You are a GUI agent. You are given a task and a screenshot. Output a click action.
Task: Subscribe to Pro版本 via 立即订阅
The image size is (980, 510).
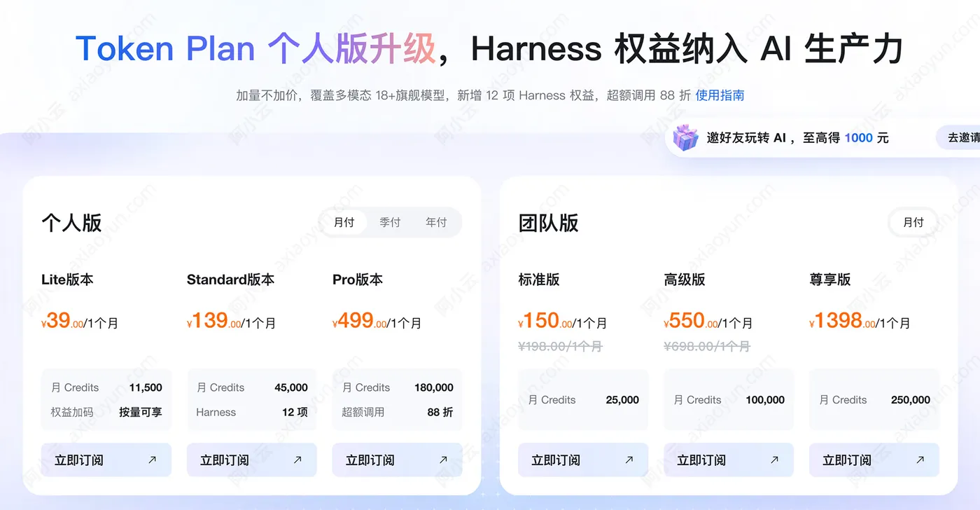pyautogui.click(x=398, y=460)
